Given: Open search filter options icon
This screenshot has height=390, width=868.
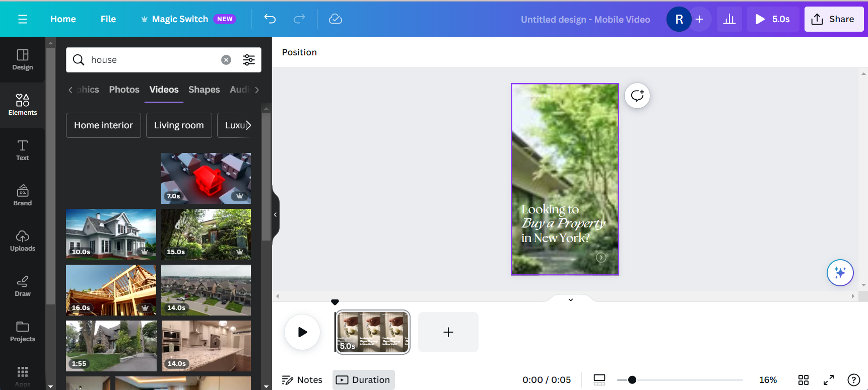Looking at the screenshot, I should [249, 60].
